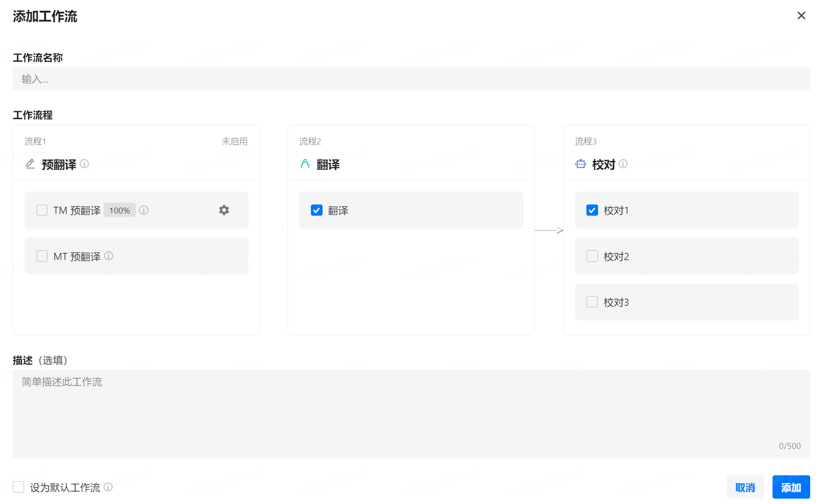
Task: Toggle 设为默认工作流 checkbox
Action: (18, 487)
